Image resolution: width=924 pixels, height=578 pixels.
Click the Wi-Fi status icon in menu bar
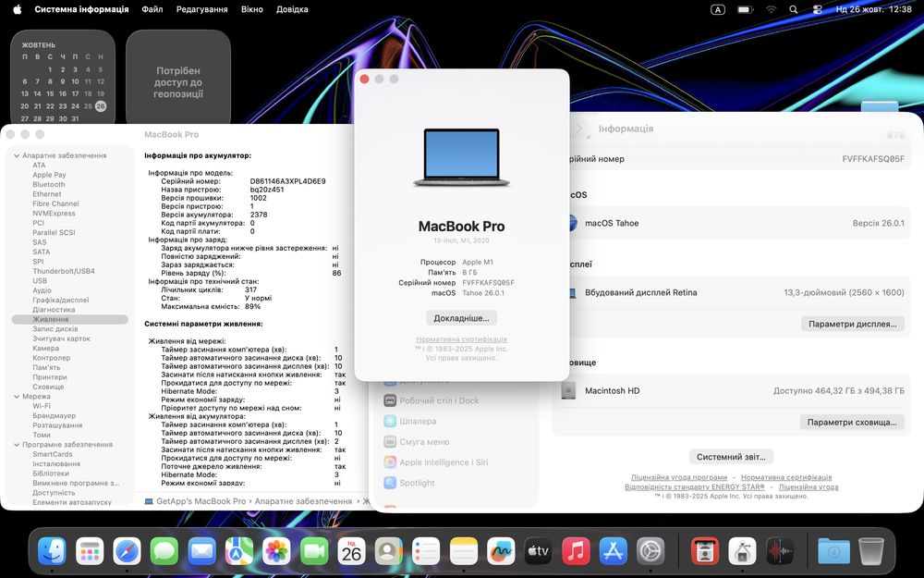tap(771, 9)
